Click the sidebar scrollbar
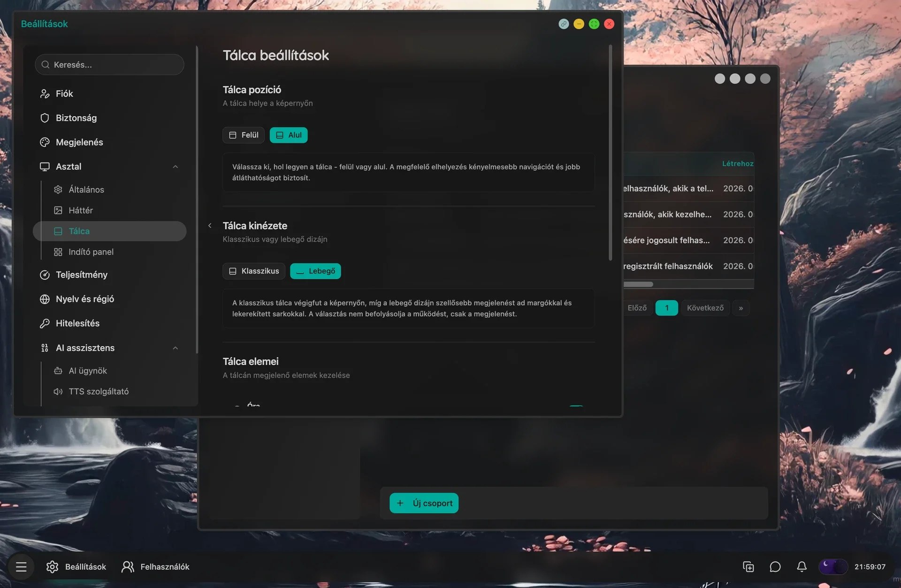901x588 pixels. [x=197, y=199]
